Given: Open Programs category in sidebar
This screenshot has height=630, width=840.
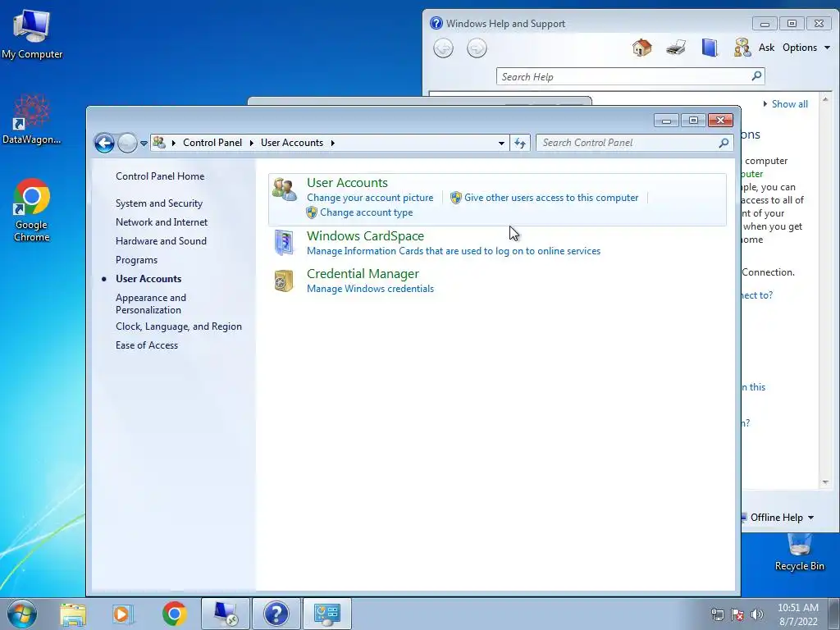Looking at the screenshot, I should (136, 260).
